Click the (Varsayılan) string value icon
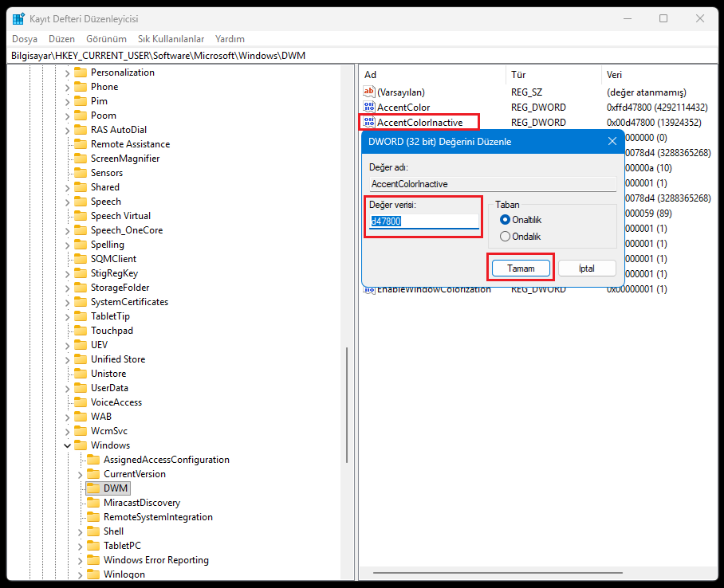This screenshot has width=724, height=588. [369, 92]
